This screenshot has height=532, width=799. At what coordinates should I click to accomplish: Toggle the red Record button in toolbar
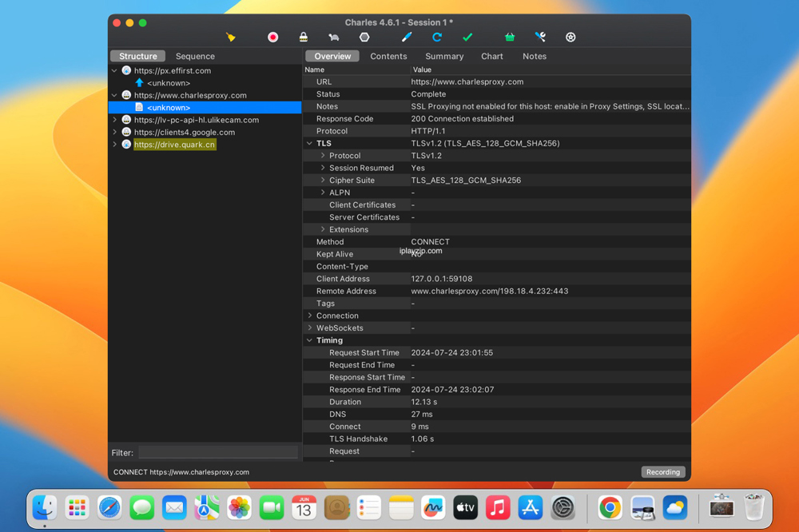click(x=272, y=38)
